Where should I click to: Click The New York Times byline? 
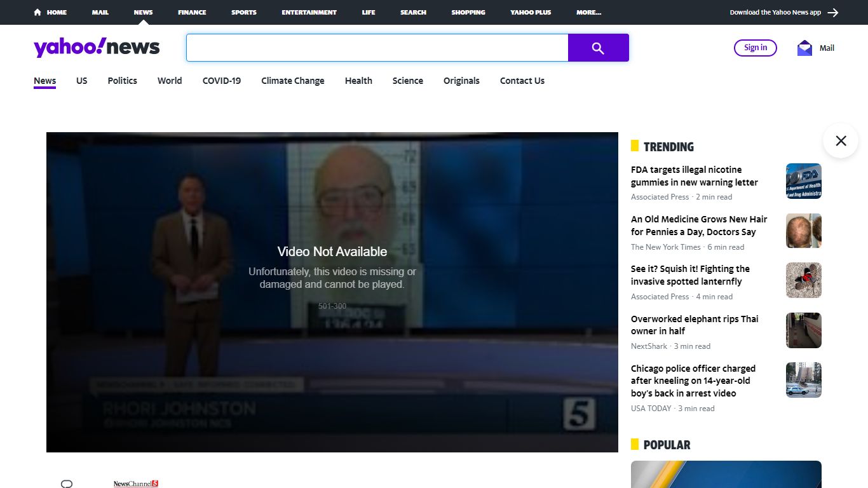click(688, 247)
